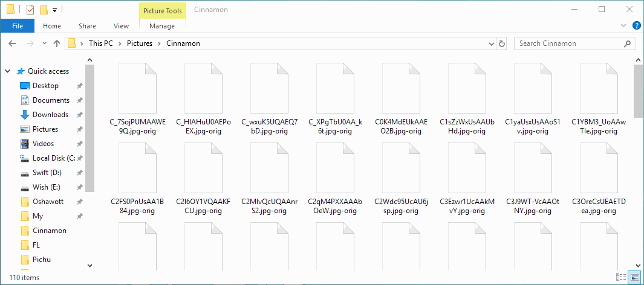This screenshot has height=285, width=644.
Task: Select file icon C_wxuK5UQAEQ7bD.jpg-orig
Action: 270,88
